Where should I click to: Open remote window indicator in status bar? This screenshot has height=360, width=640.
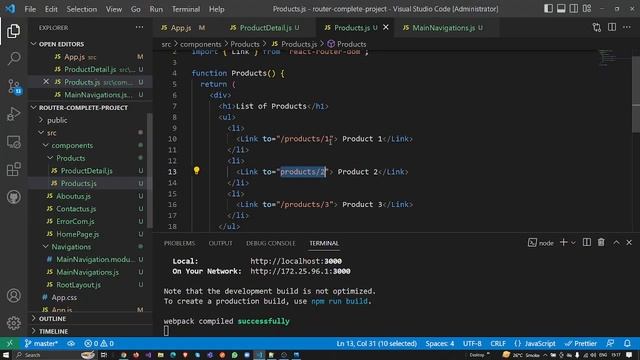tap(9, 343)
